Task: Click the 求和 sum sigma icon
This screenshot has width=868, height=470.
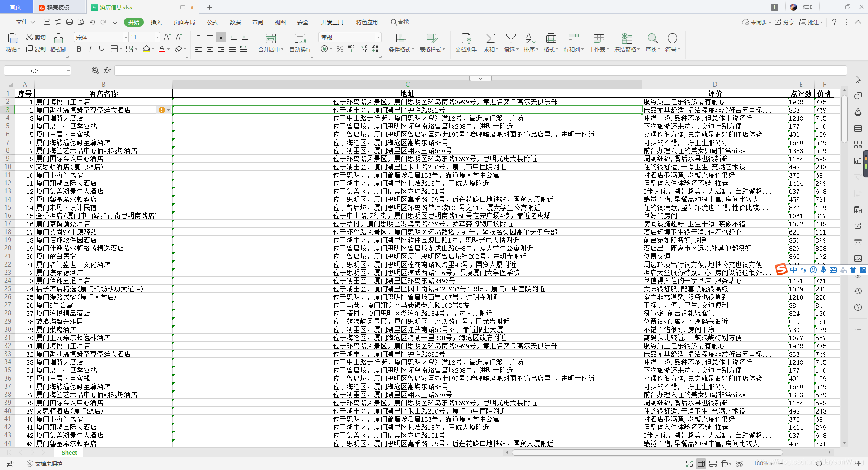Action: (490, 39)
